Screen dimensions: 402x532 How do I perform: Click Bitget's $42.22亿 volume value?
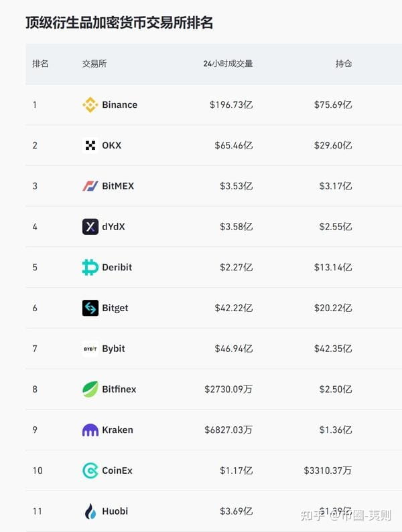(234, 308)
